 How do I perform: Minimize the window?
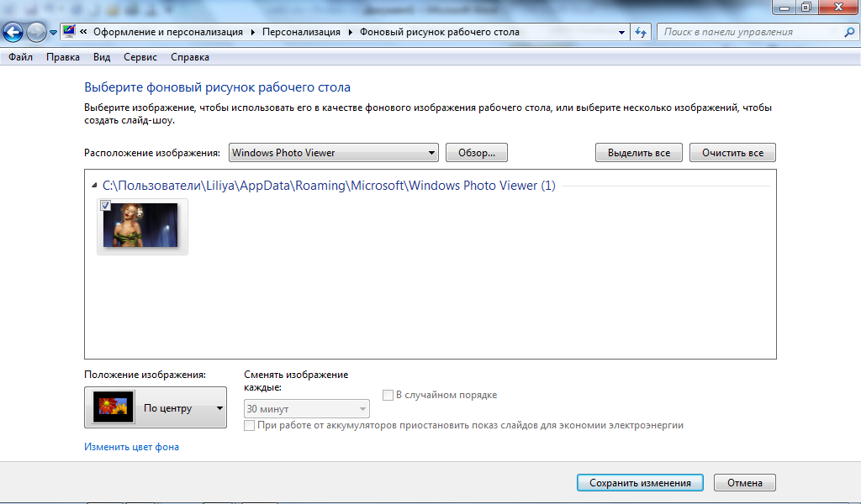[x=784, y=7]
